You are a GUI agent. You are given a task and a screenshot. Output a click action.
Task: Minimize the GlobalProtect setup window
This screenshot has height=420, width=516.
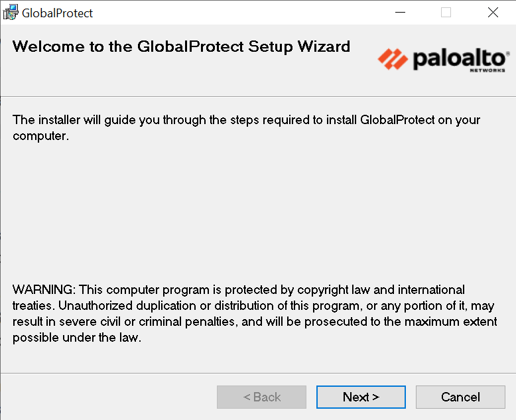tap(400, 13)
